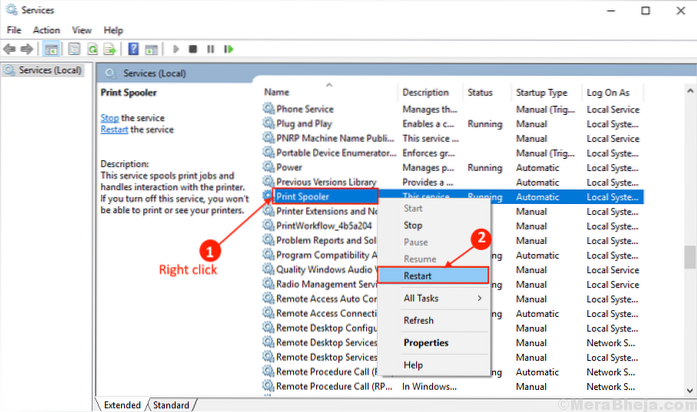Click the Back arrow in toolbar
Image resolution: width=697 pixels, height=412 pixels.
point(12,48)
